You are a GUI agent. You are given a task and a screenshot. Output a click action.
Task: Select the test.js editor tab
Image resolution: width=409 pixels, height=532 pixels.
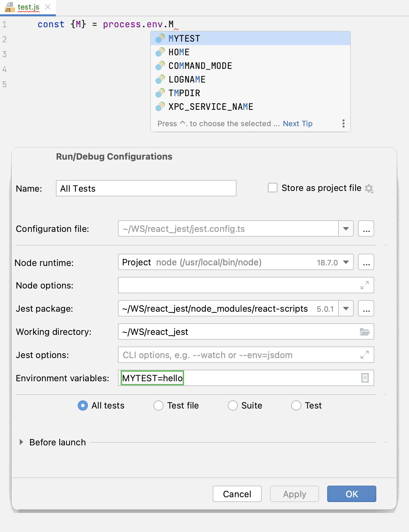28,7
